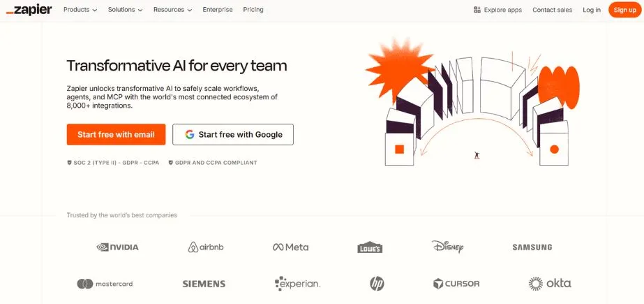
Task: Click the heading Transformative AI for every team
Action: [177, 66]
